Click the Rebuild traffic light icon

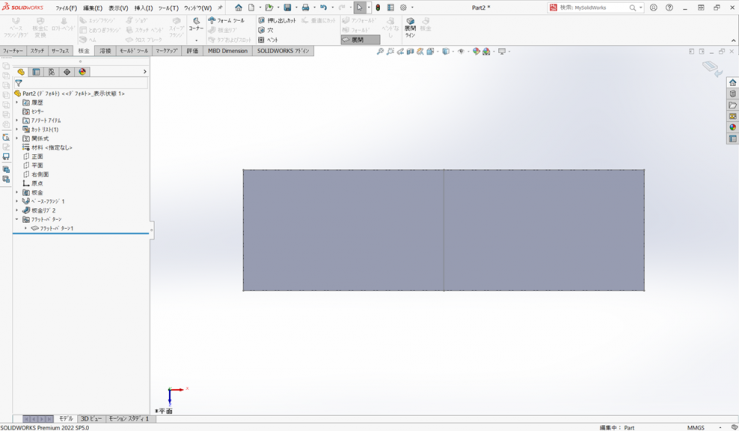pos(378,8)
